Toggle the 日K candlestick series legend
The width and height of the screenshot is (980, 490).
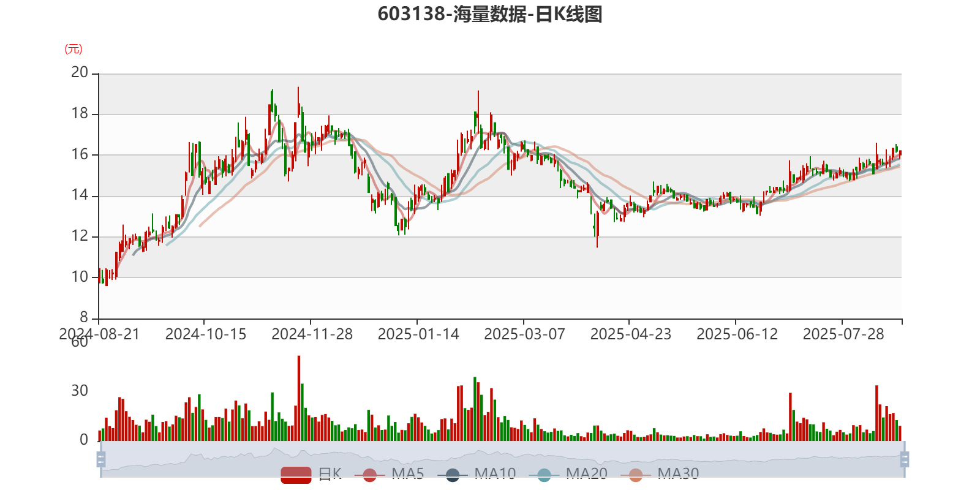[x=311, y=474]
